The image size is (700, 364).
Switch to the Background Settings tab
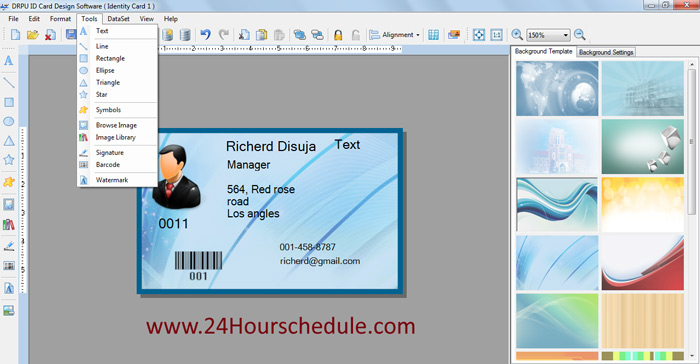tap(606, 52)
